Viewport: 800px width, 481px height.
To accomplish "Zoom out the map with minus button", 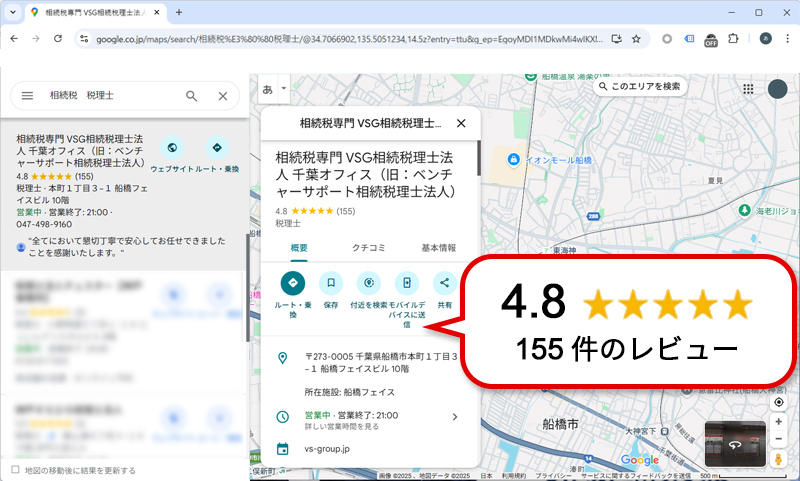I will point(779,439).
